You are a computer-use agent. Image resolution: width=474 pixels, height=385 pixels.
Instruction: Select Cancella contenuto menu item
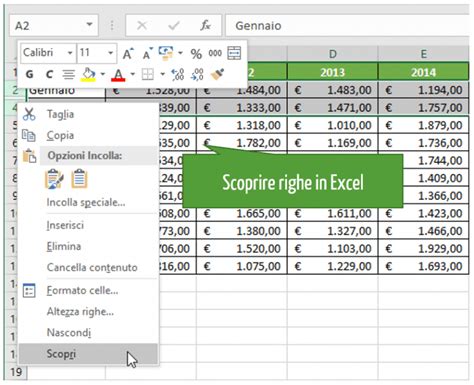pyautogui.click(x=88, y=267)
